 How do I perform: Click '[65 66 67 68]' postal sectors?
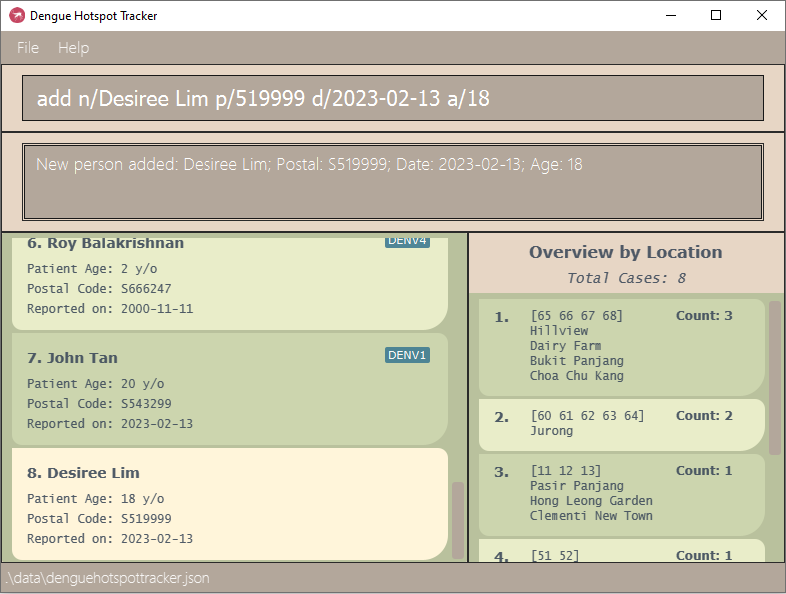tap(576, 315)
